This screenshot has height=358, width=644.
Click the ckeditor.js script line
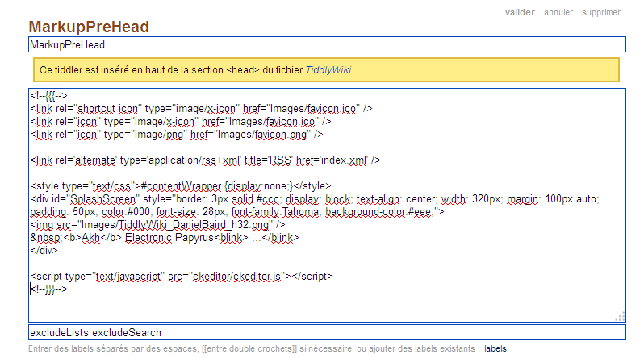181,277
